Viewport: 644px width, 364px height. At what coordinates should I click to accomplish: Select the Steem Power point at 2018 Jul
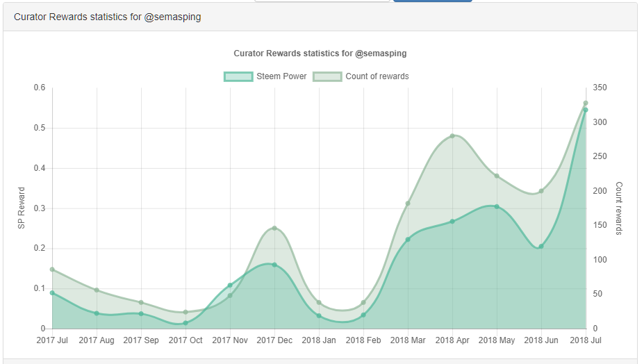point(586,110)
